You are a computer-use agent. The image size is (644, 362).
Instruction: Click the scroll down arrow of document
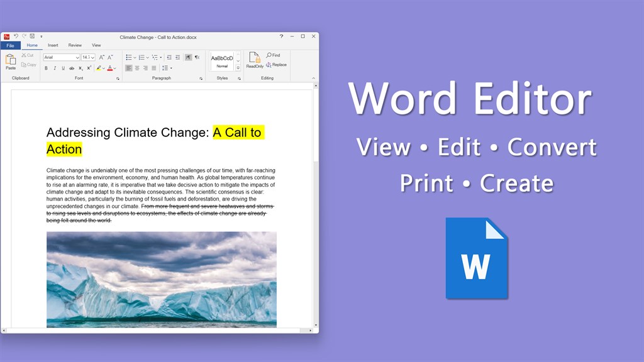[316, 325]
